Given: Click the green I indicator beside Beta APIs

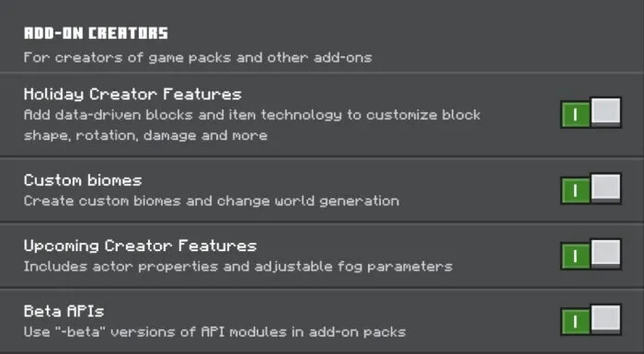Looking at the screenshot, I should tap(575, 322).
